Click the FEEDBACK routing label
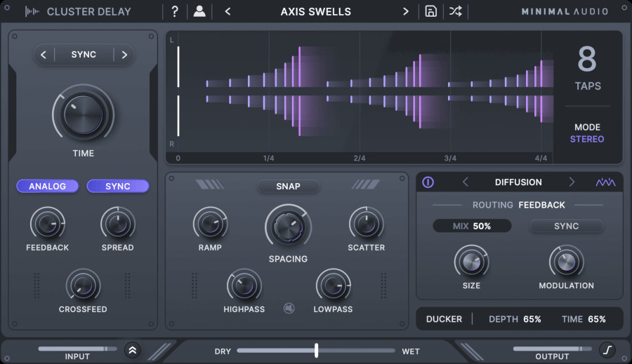Screen dimensions: 632x364 coord(541,205)
